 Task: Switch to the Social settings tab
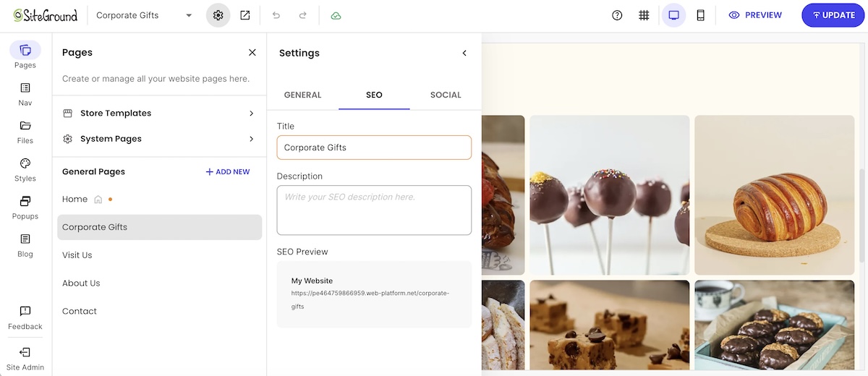(446, 95)
